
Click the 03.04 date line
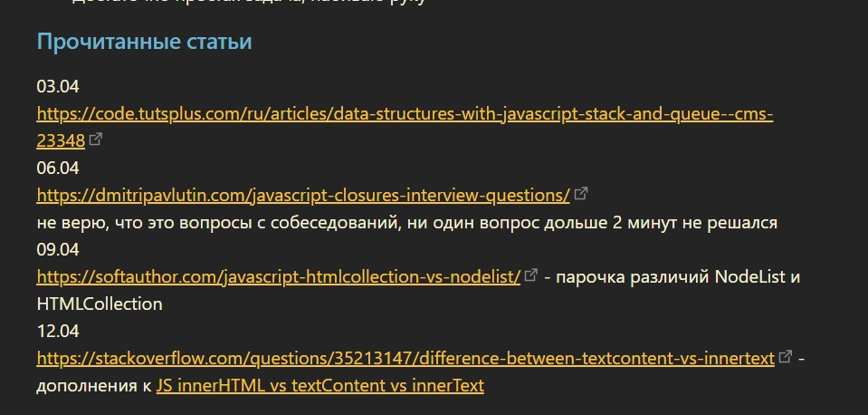tap(58, 87)
